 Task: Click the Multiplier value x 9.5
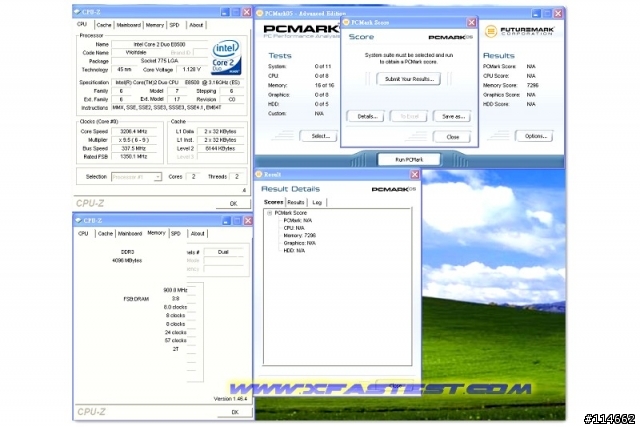(x=133, y=140)
